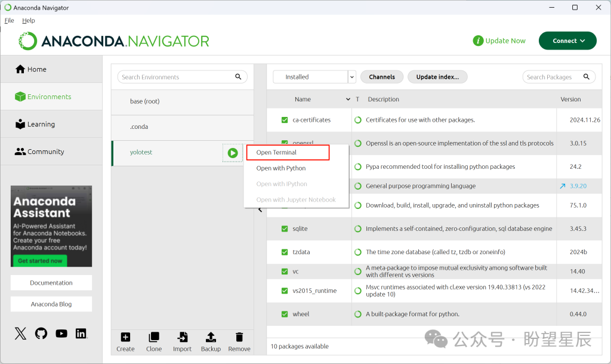The width and height of the screenshot is (611, 364).
Task: Click the status circle for openssl row
Action: (x=358, y=143)
